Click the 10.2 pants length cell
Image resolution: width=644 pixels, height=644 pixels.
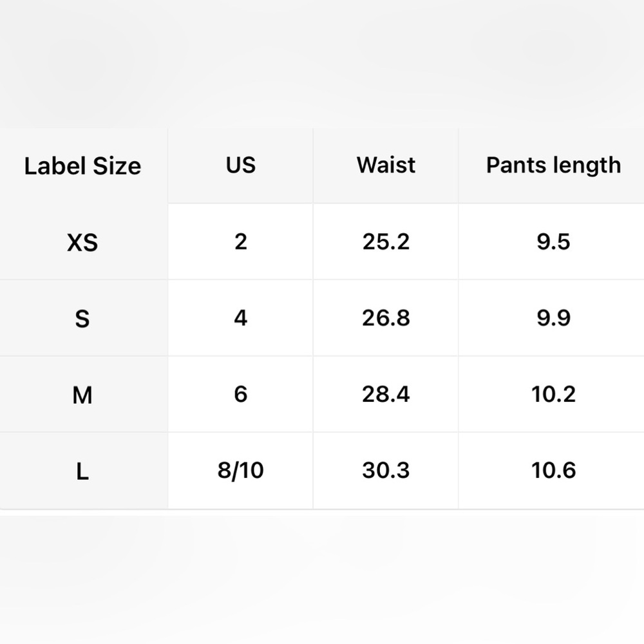pyautogui.click(x=553, y=394)
